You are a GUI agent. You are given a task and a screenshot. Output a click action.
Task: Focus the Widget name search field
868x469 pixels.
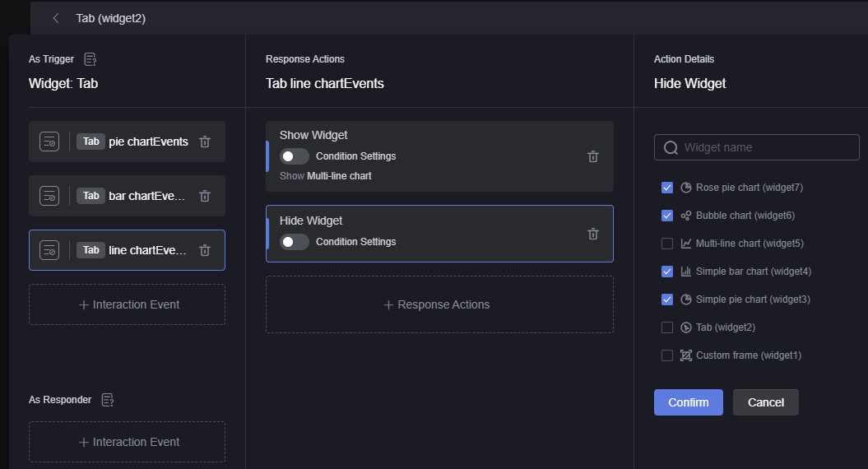pyautogui.click(x=756, y=147)
